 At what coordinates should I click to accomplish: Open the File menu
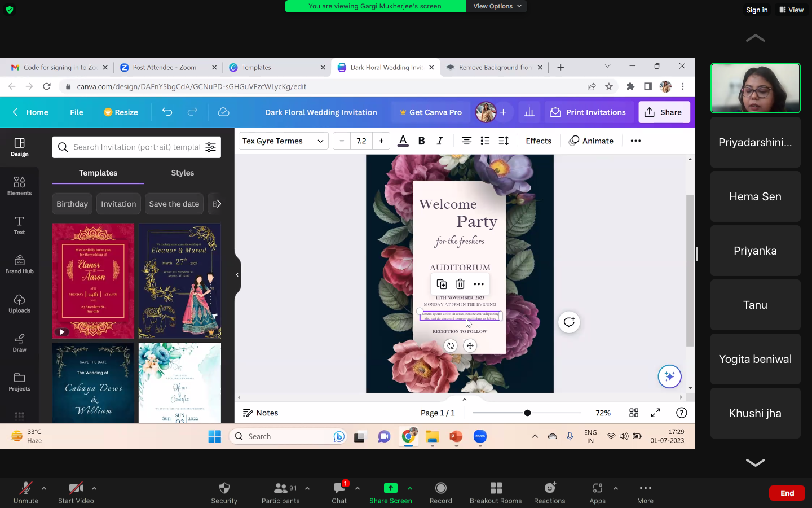[76, 112]
